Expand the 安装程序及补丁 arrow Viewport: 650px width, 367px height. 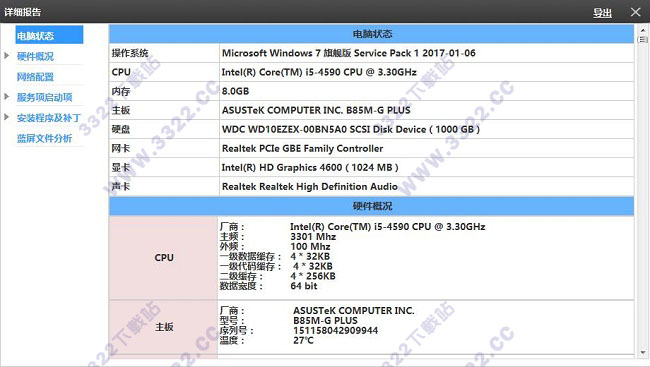[7, 117]
